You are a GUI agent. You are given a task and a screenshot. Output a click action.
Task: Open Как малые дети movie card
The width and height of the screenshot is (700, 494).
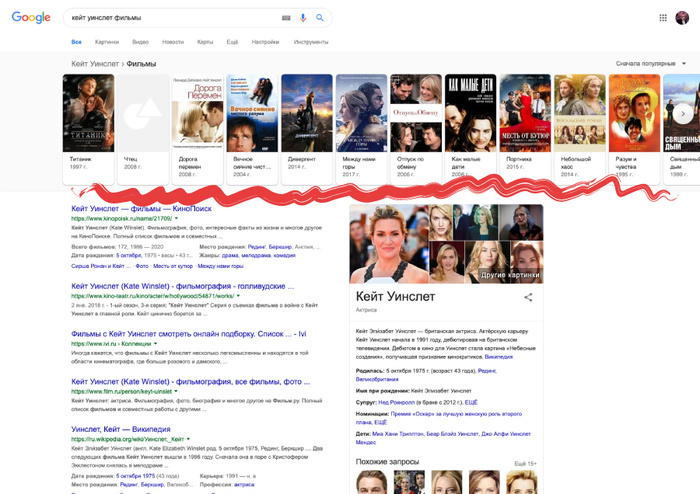[x=471, y=129]
